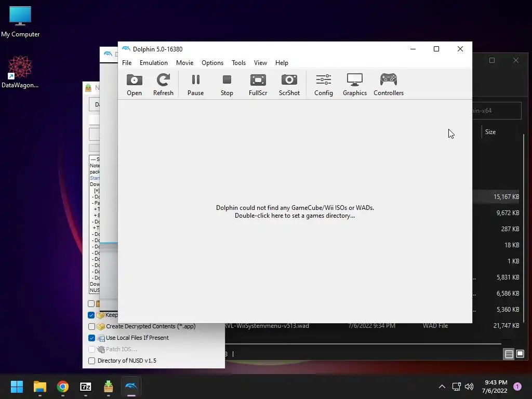The height and width of the screenshot is (399, 532).
Task: Open My Computer desktop icon
Action: [20, 21]
